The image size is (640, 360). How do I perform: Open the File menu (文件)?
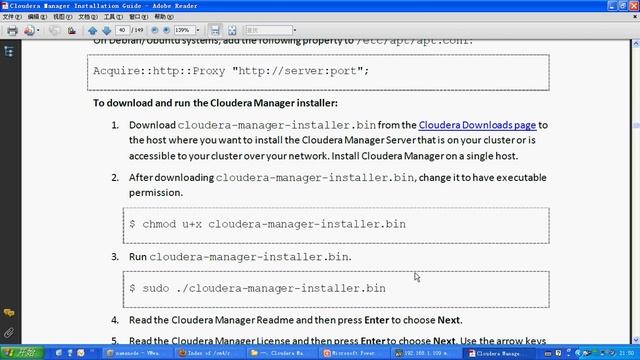coord(12,17)
